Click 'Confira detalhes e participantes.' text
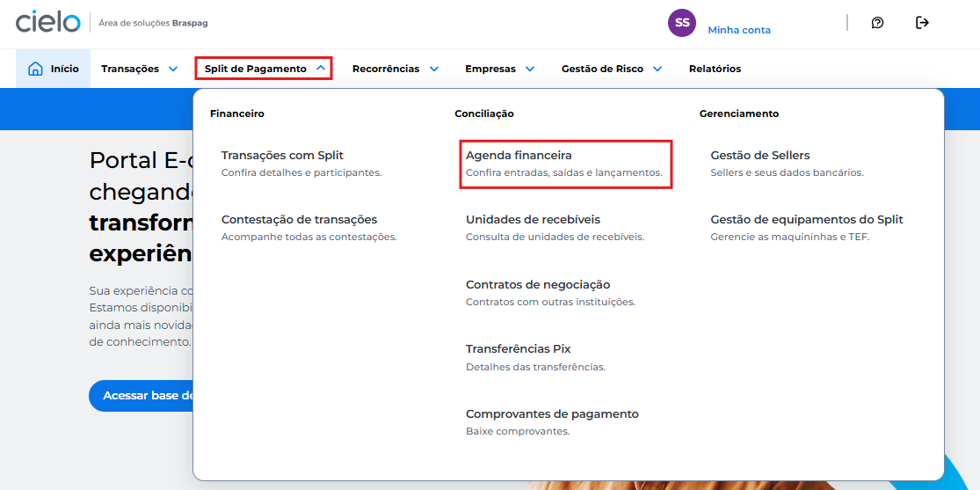Screen dimensions: 980x490 (x=301, y=172)
